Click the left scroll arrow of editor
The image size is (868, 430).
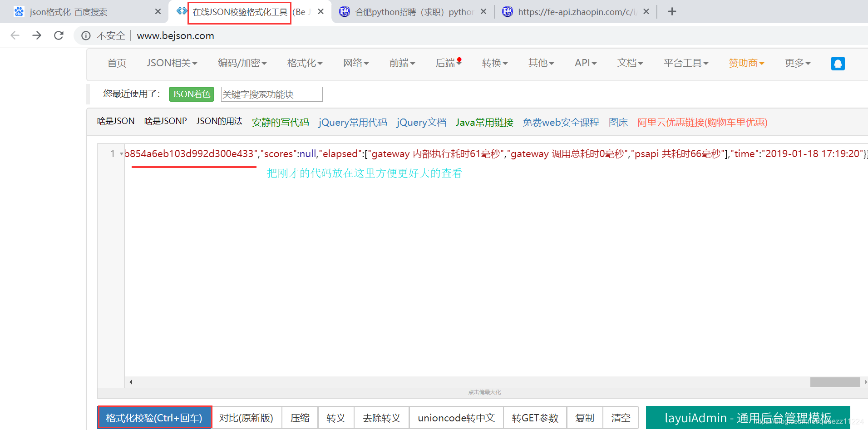click(131, 382)
